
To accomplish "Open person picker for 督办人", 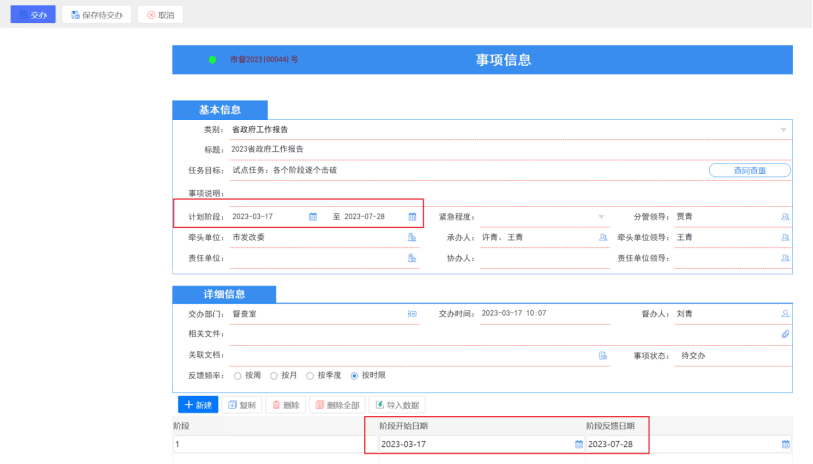I will pyautogui.click(x=786, y=314).
